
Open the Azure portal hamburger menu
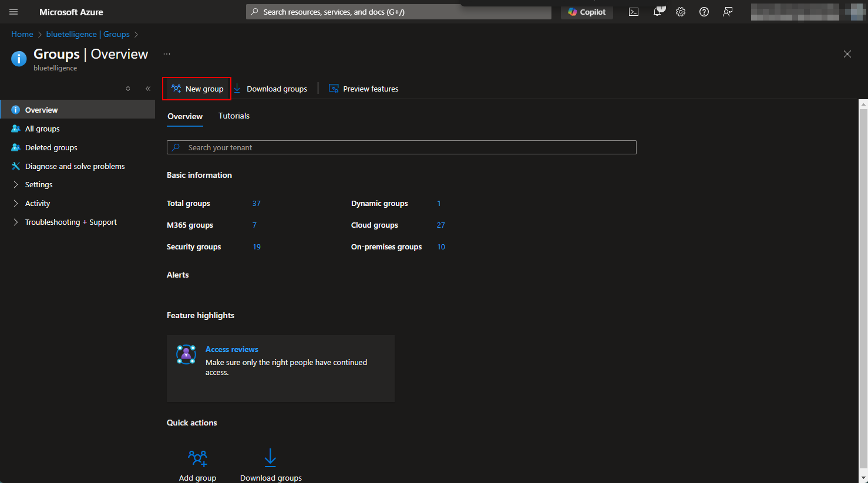[14, 12]
